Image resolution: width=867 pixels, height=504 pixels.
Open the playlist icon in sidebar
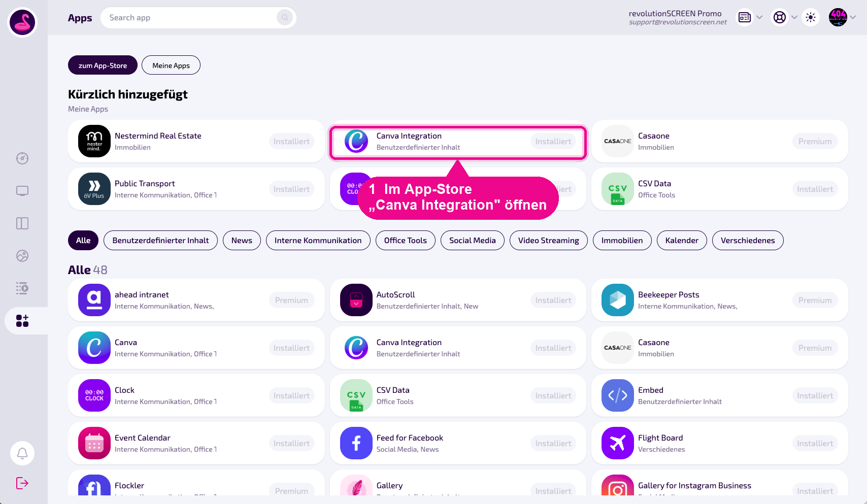coord(22,288)
